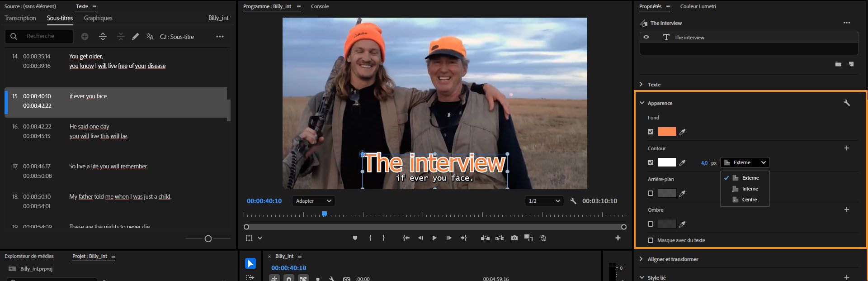Image resolution: width=868 pixels, height=281 pixels.
Task: Click the Contour white color swatch
Action: tap(667, 162)
